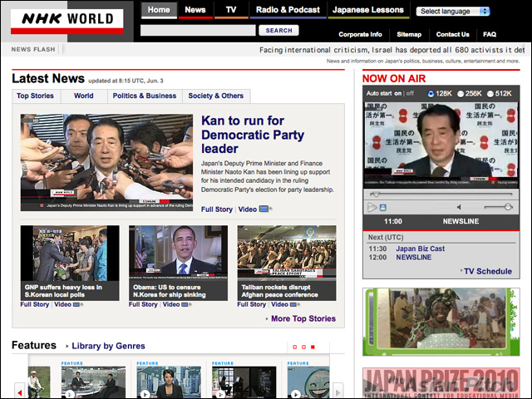The image size is (532, 399).
Task: Open the Sitemap link
Action: 409,34
